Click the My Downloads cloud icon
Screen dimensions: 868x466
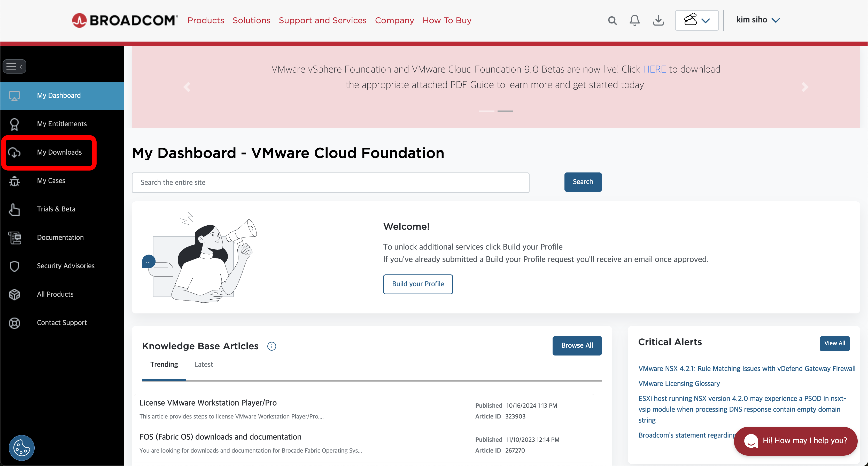click(14, 153)
